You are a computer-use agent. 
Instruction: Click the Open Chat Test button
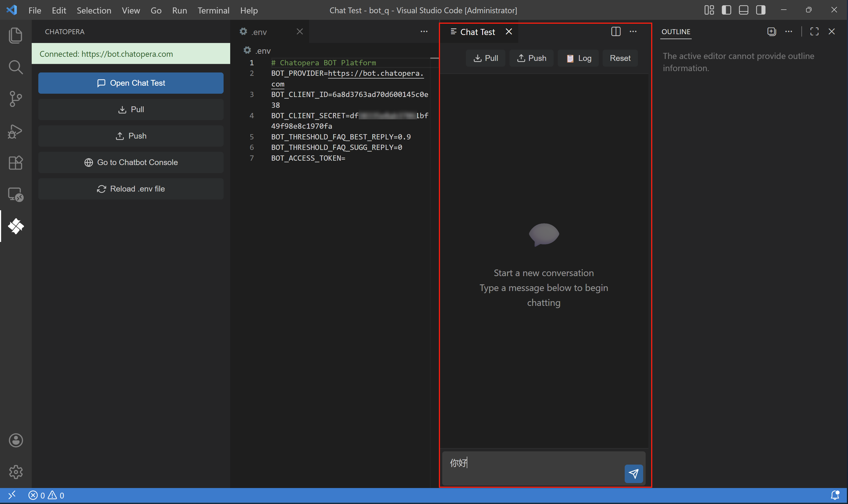click(x=131, y=83)
